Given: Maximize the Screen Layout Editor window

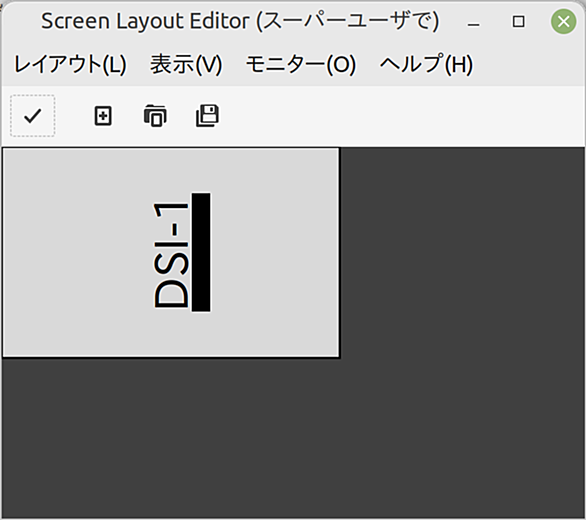Looking at the screenshot, I should pos(518,22).
